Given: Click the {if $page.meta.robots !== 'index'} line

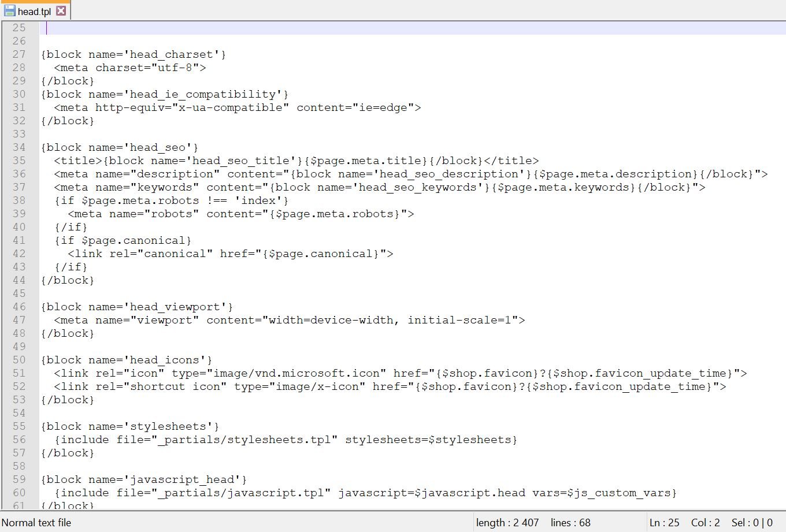Looking at the screenshot, I should coord(172,200).
